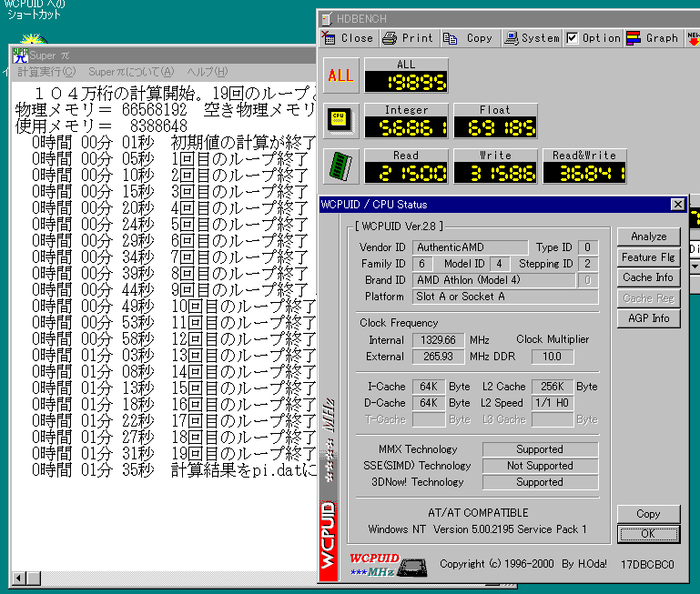
Task: Click the External clock value 265.93
Action: coord(438,357)
